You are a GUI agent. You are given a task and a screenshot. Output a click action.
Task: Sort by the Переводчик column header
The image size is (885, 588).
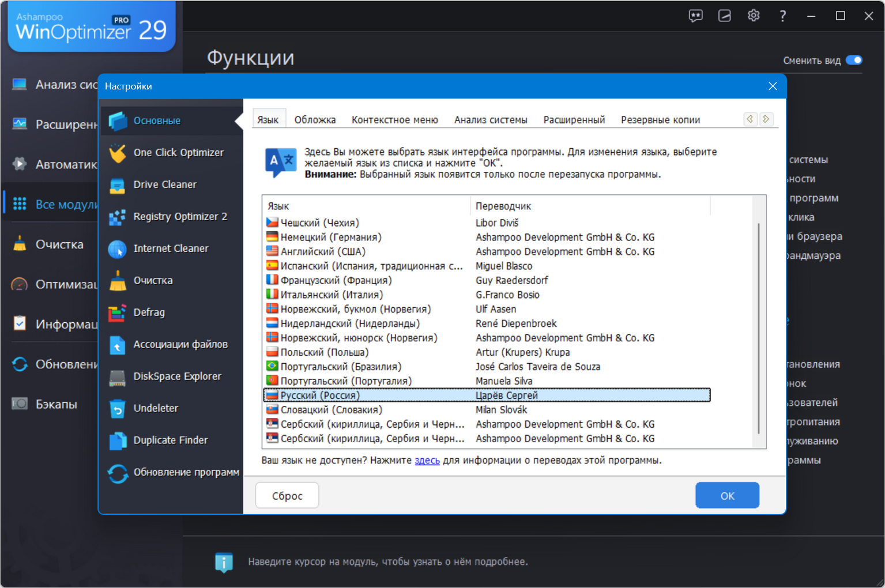[591, 206]
